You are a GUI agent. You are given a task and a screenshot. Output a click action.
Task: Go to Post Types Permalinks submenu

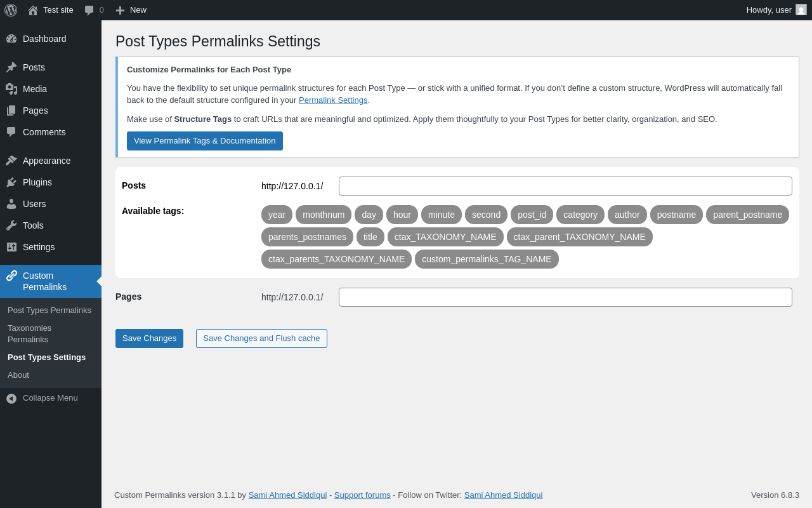pos(49,311)
